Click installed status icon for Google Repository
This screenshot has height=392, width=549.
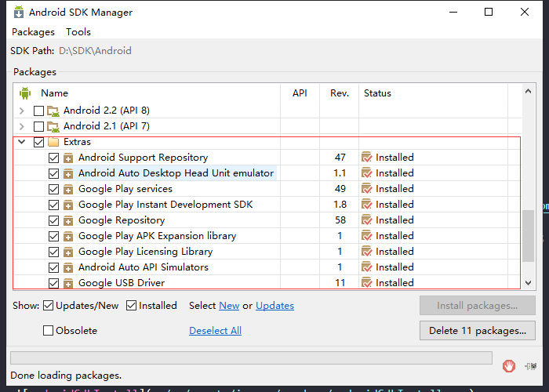tap(366, 220)
